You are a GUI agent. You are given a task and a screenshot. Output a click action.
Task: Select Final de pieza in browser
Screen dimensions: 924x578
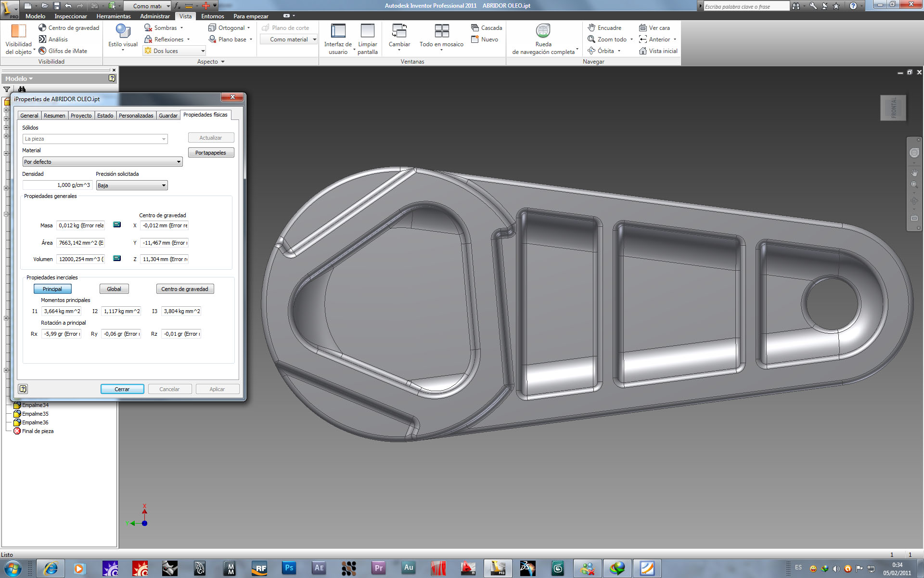[38, 431]
